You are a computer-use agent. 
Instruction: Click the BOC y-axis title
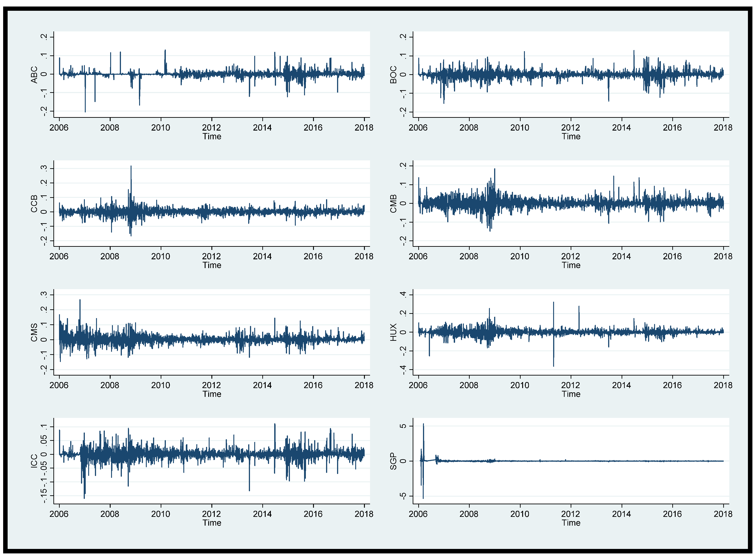393,74
